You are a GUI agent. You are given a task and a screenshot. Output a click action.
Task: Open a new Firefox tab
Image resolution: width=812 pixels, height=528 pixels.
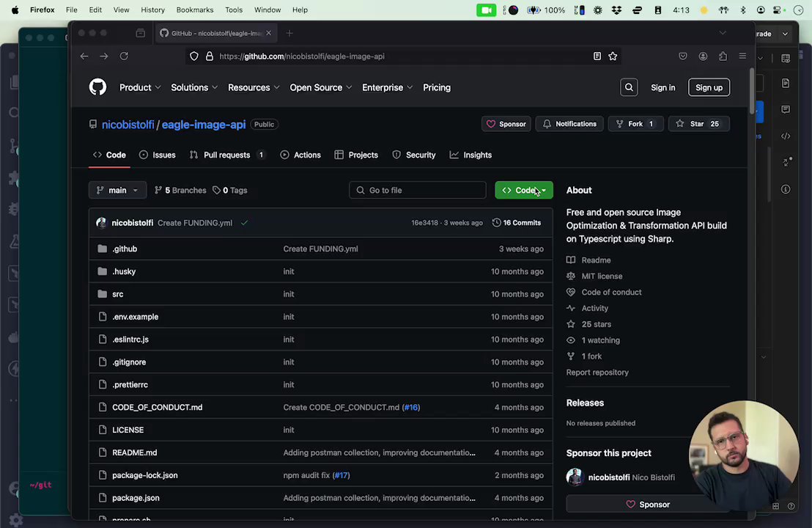pos(289,33)
